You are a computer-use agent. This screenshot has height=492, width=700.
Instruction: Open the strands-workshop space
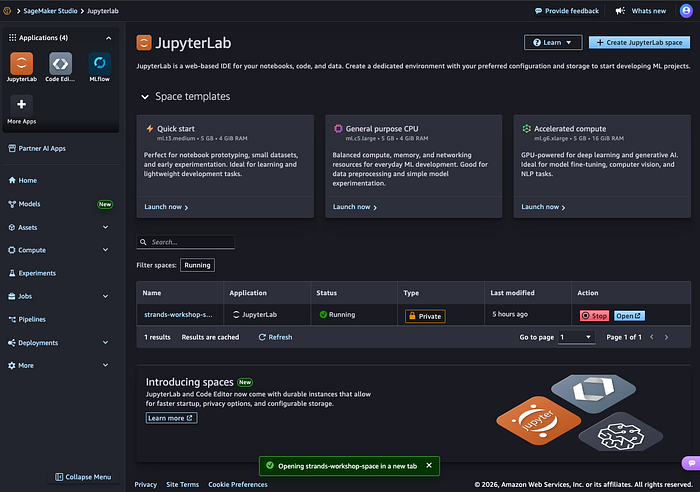coord(629,316)
